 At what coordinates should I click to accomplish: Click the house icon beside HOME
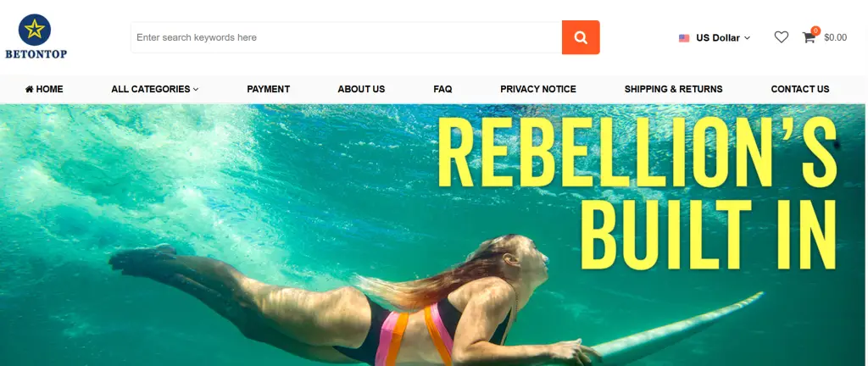coord(30,89)
